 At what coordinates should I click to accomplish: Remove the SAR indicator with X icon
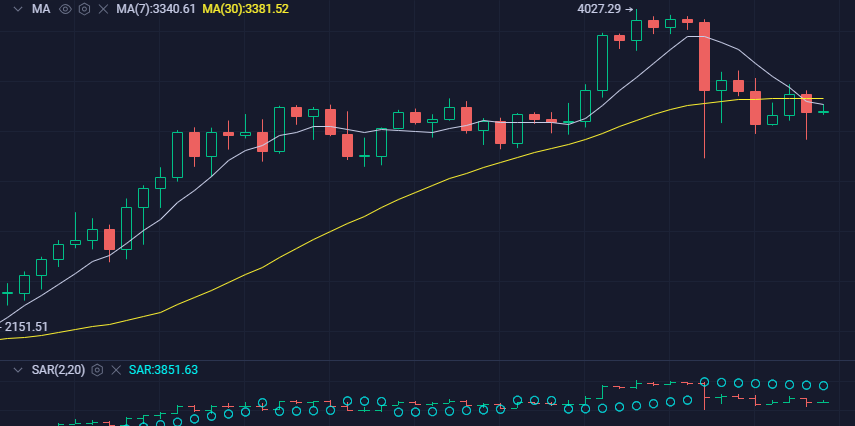click(116, 370)
